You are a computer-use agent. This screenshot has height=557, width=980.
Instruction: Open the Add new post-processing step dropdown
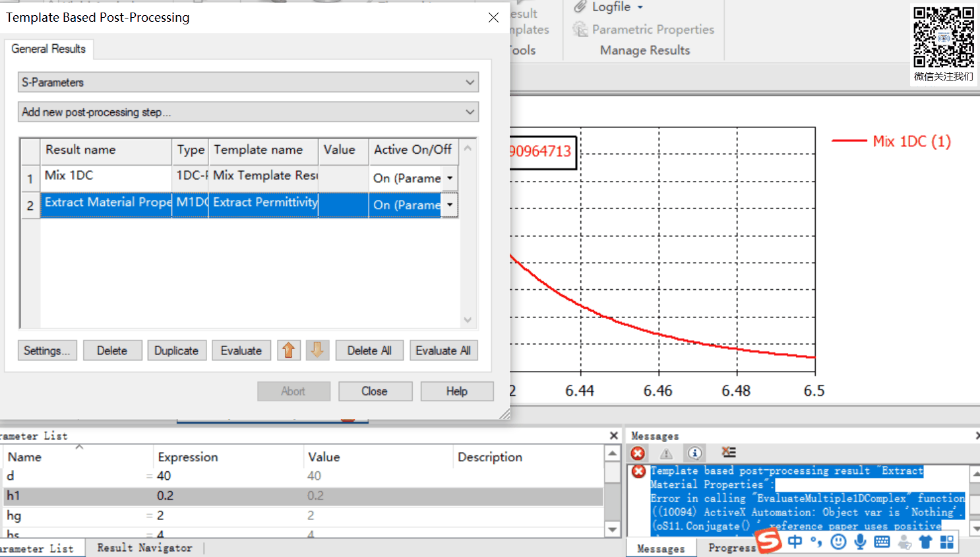(248, 112)
